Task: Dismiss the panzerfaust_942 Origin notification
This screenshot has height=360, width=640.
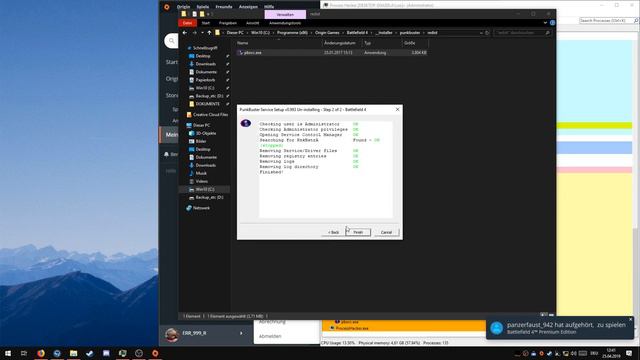Action: tap(631, 320)
